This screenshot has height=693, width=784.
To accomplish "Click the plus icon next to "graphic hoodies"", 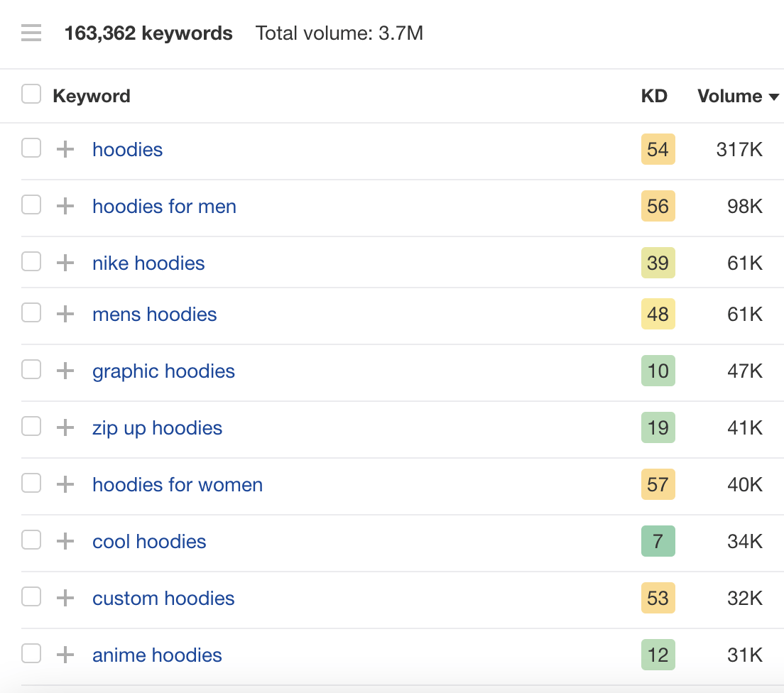I will (65, 371).
